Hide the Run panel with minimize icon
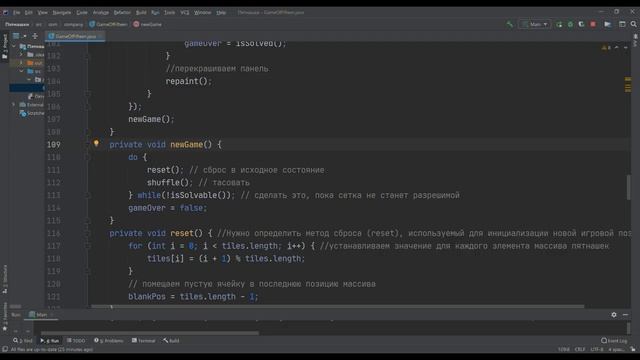Screen dimensions: 640x360 pos(625,315)
